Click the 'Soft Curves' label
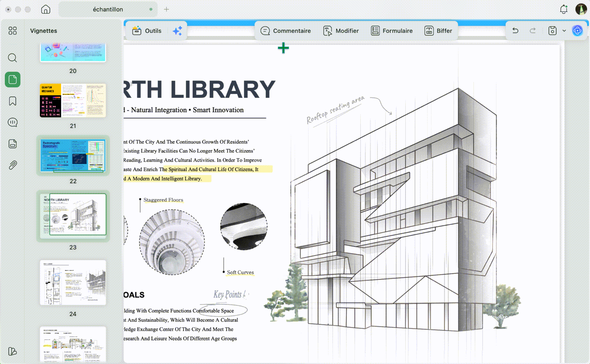Screen dimensions: 590x364 [240, 272]
